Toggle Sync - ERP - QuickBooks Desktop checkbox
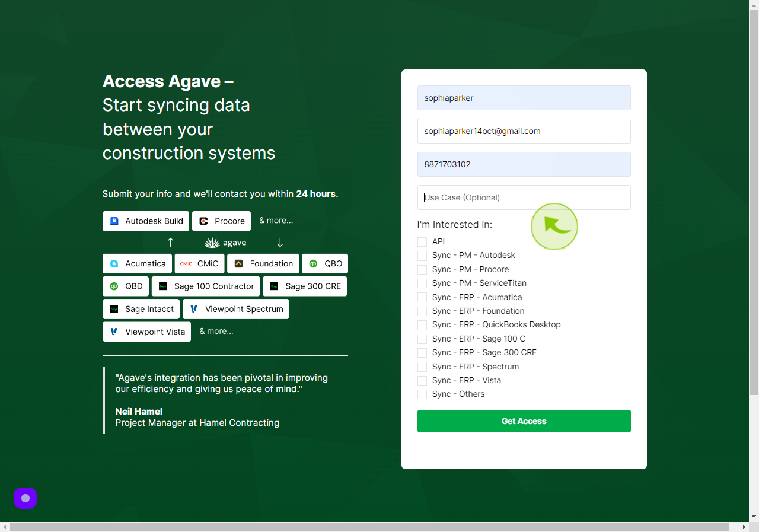Image resolution: width=759 pixels, height=532 pixels. pos(422,325)
